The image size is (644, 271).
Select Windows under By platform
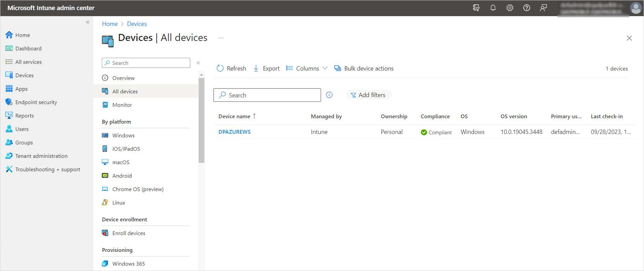point(123,136)
